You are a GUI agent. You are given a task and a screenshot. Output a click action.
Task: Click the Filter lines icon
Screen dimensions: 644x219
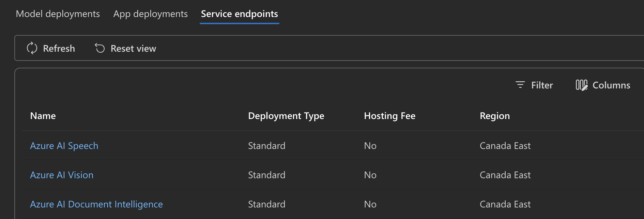click(x=520, y=85)
